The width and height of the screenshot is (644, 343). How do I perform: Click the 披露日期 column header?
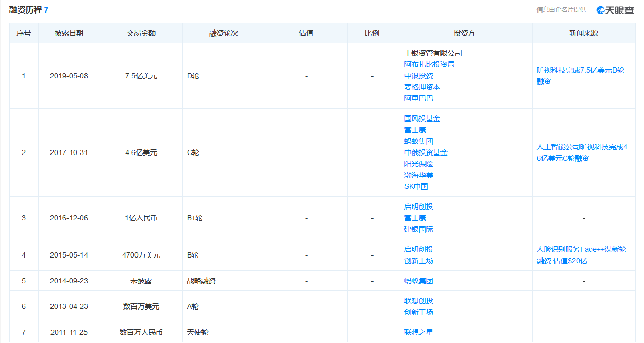coord(69,33)
